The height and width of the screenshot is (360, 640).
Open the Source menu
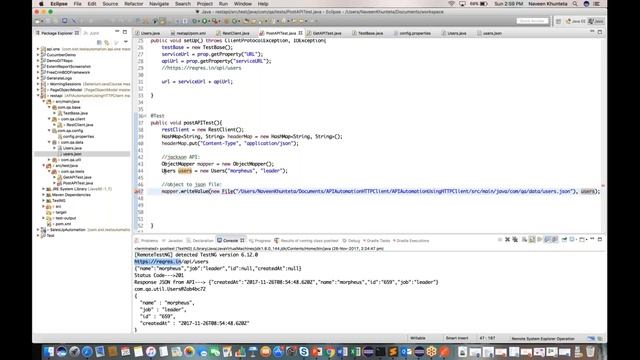(110, 4)
